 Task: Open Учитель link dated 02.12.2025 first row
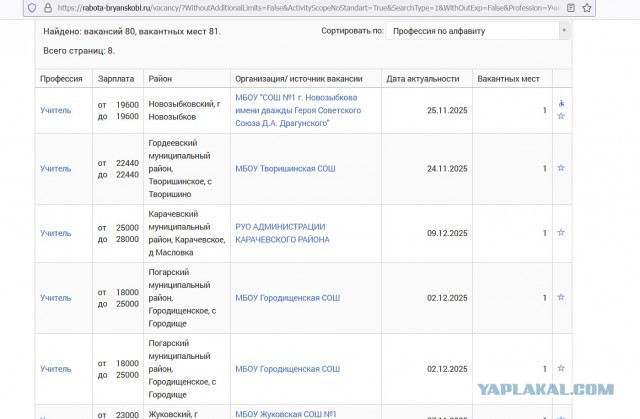[56, 298]
